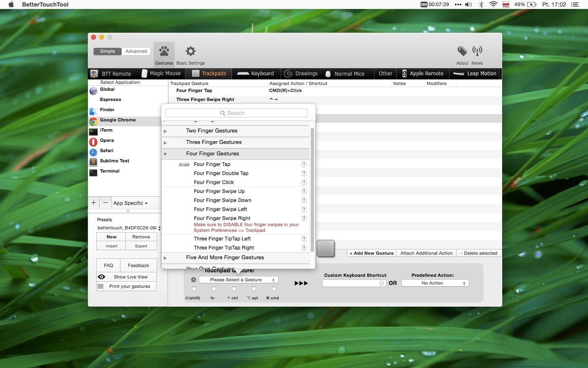588x368 pixels.
Task: Open help for Four Finger Swipe Down
Action: tap(304, 200)
